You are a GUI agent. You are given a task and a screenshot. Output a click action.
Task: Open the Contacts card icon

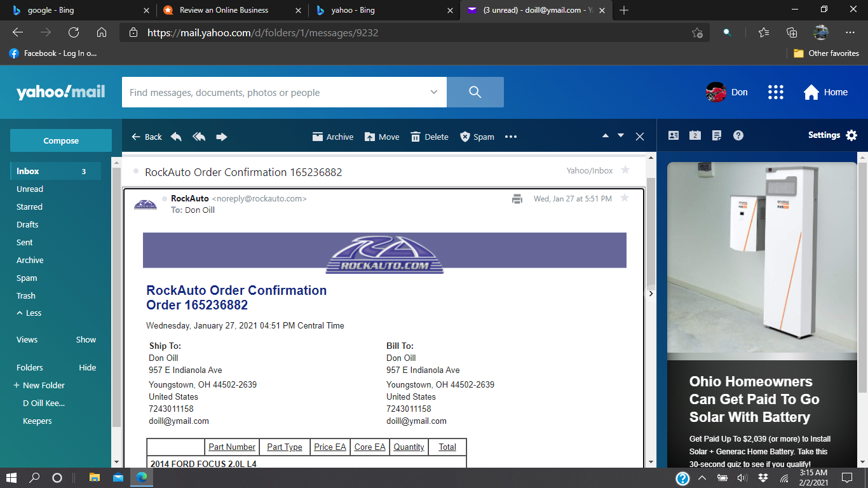point(674,135)
